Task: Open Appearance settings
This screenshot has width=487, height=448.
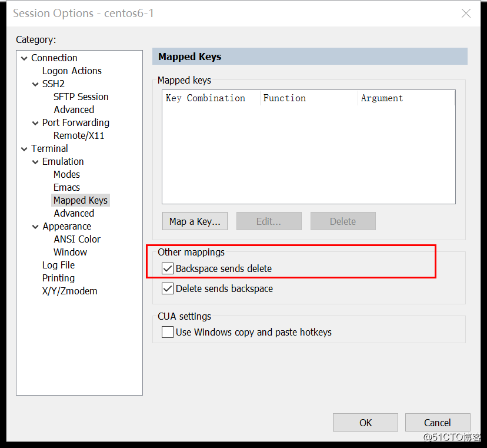Action: coord(67,226)
